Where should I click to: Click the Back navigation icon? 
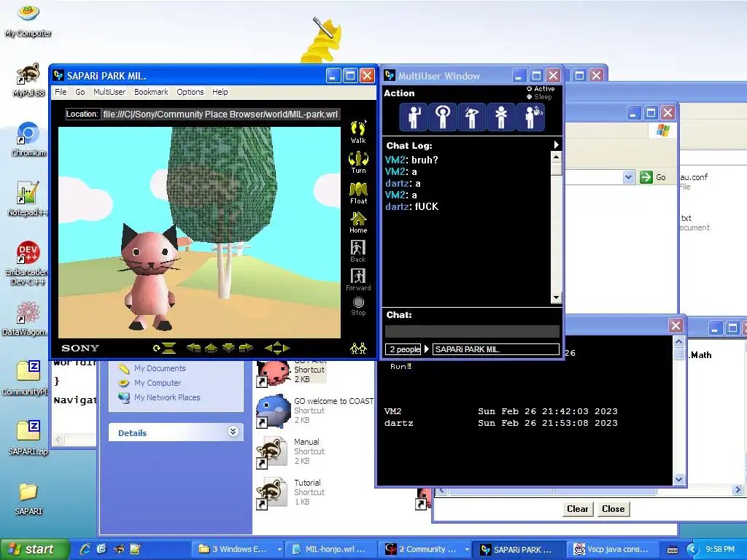tap(358, 251)
